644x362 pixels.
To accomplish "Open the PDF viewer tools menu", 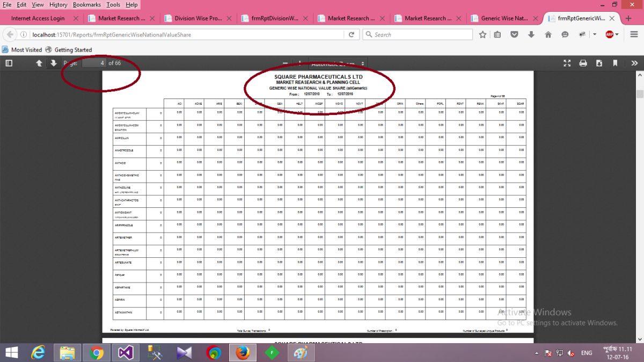I will [634, 63].
